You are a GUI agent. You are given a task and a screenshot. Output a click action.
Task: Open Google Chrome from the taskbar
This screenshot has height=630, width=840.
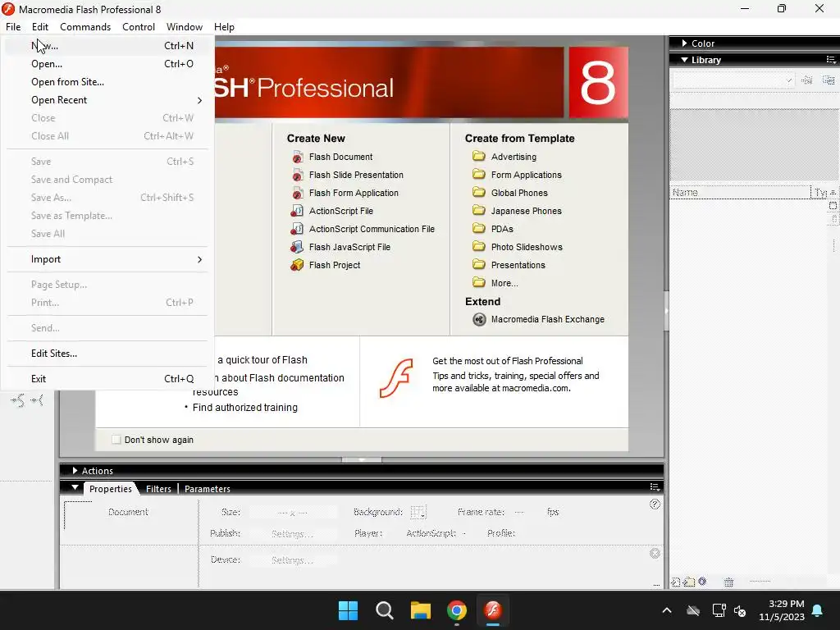pyautogui.click(x=456, y=610)
